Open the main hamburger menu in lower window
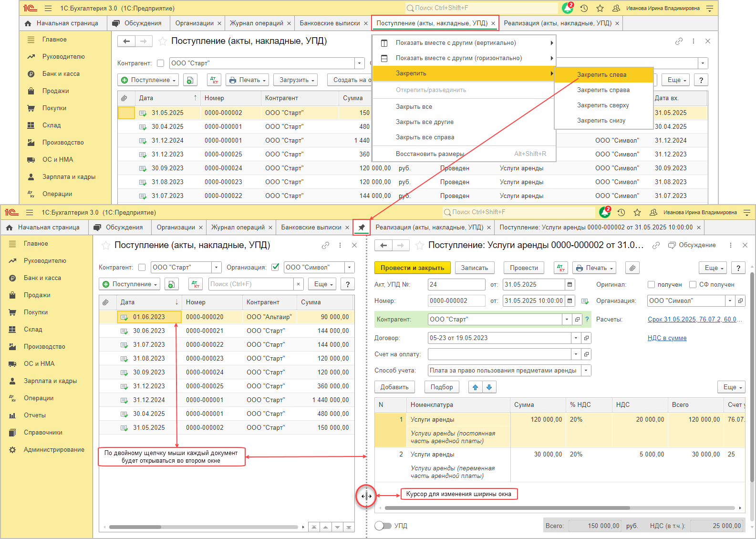Viewport: 756px width, 539px height. point(30,212)
